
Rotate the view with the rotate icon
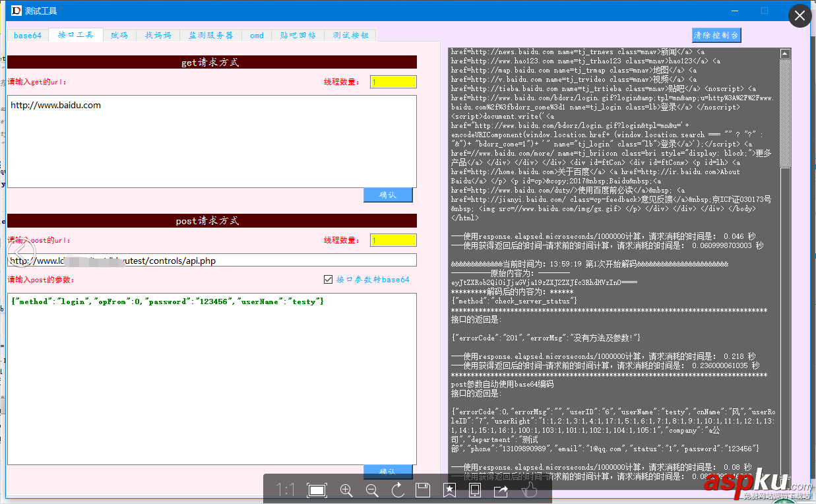(x=397, y=490)
